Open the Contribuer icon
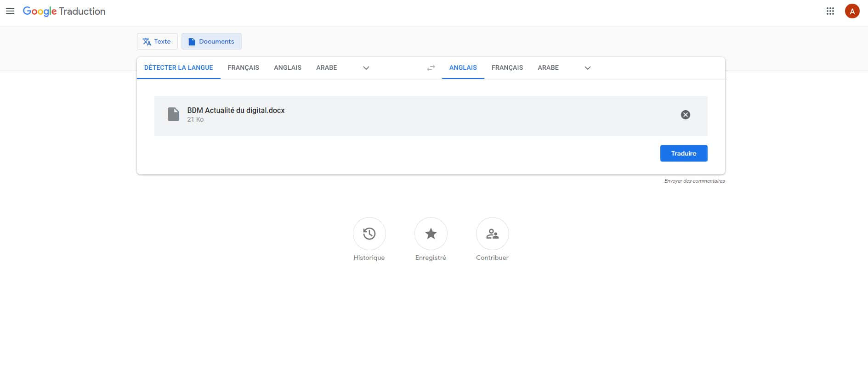This screenshot has height=375, width=868. (x=492, y=234)
